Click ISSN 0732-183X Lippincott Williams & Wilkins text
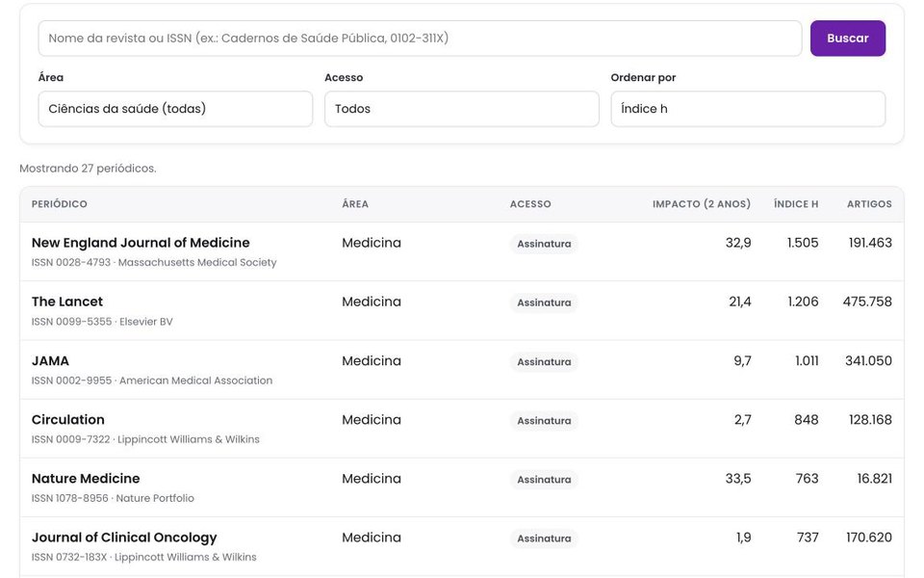 pos(143,558)
